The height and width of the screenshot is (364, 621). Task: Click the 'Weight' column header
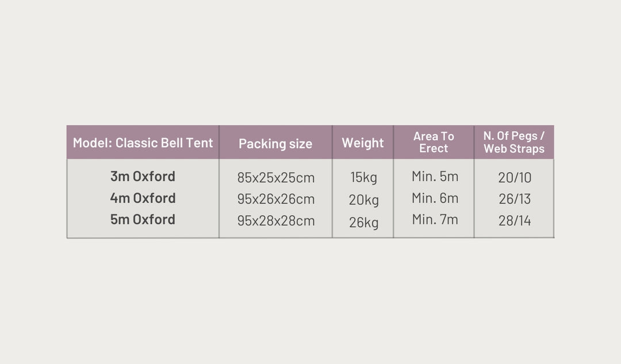[x=363, y=143]
